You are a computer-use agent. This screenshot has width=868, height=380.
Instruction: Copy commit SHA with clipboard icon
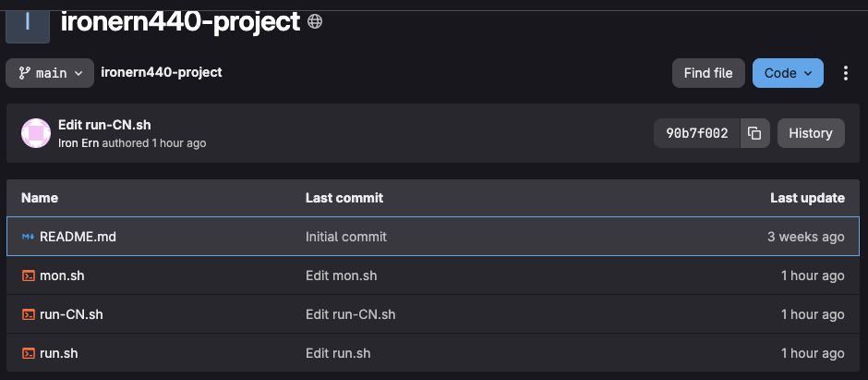[x=754, y=133]
